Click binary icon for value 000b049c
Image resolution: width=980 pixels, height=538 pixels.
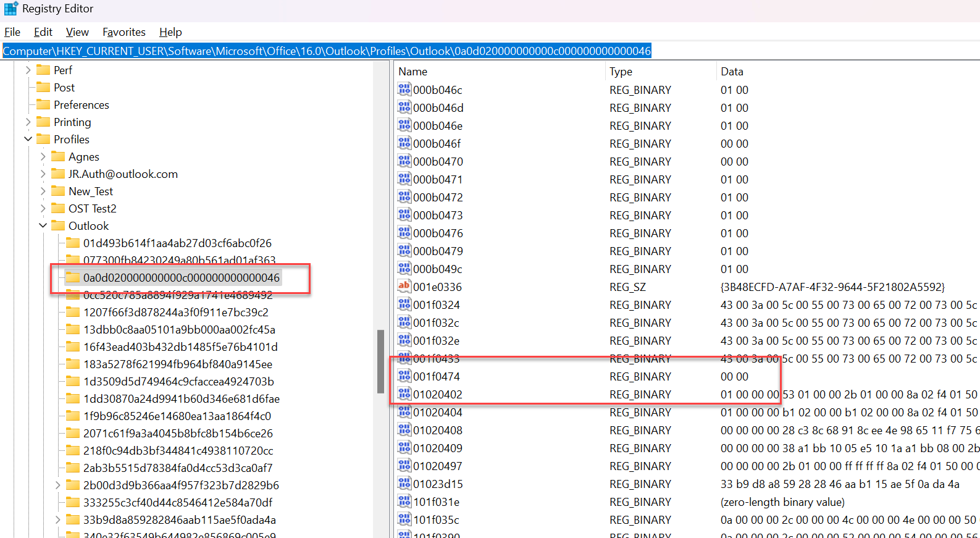pos(404,269)
